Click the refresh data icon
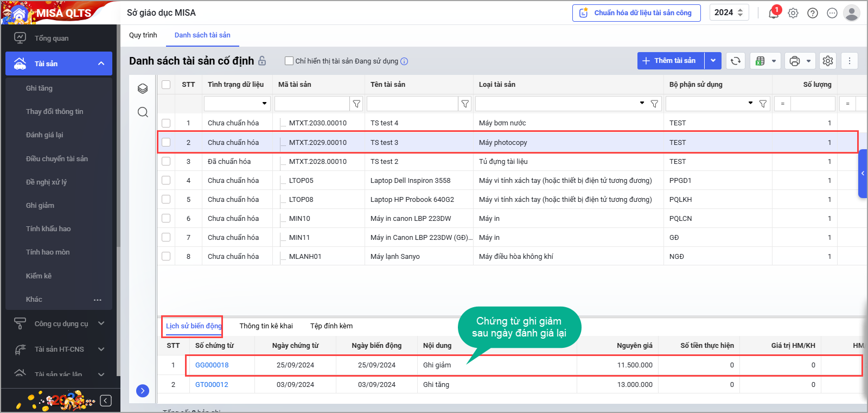 coord(736,61)
